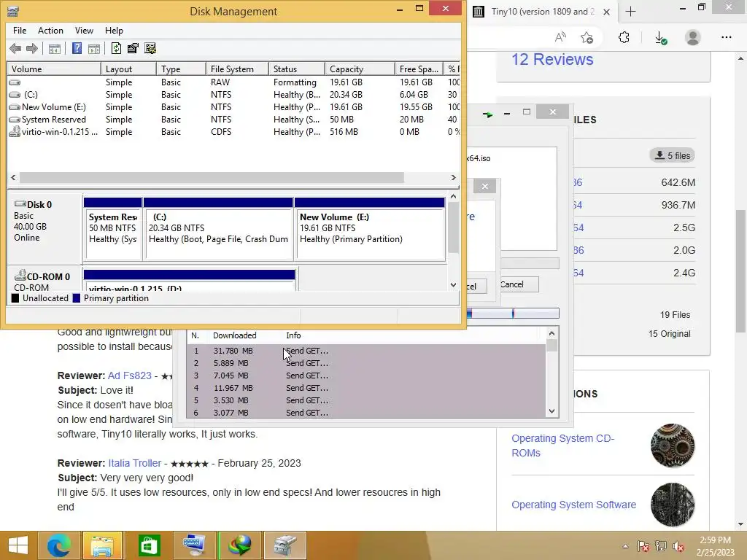Open the Windows Start button
Image resolution: width=747 pixels, height=560 pixels.
pos(18,545)
